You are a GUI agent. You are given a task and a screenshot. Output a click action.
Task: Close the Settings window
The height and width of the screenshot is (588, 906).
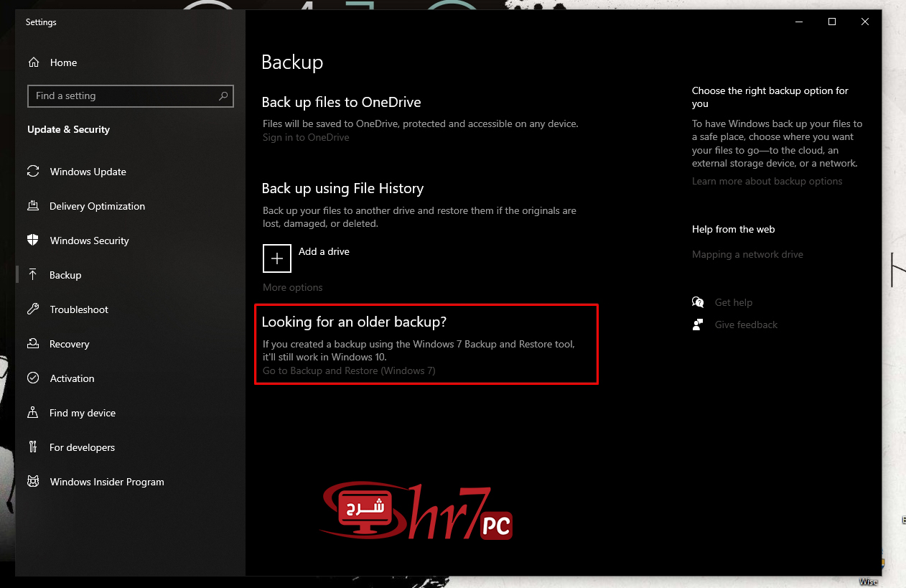click(865, 22)
